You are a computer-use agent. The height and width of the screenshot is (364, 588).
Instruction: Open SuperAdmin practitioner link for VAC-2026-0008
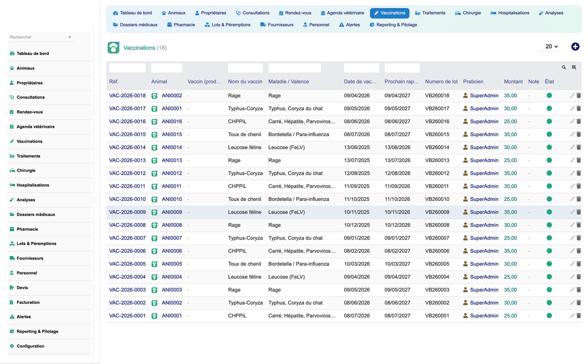(484, 225)
